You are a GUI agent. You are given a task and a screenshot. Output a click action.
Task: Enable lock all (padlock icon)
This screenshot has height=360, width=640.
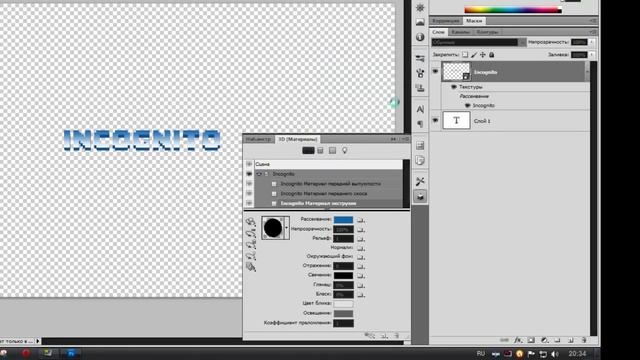(x=491, y=55)
